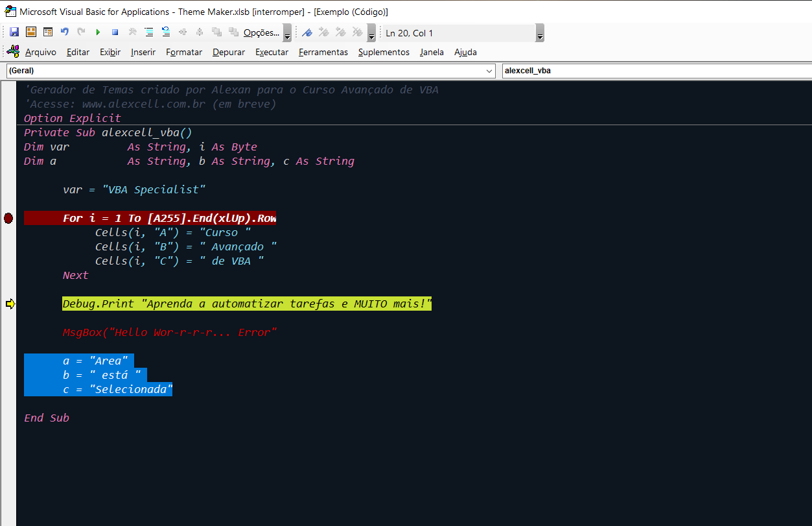Viewport: 812px width, 526px height.
Task: Click the selected c = "Selecionada" line
Action: [x=99, y=389]
